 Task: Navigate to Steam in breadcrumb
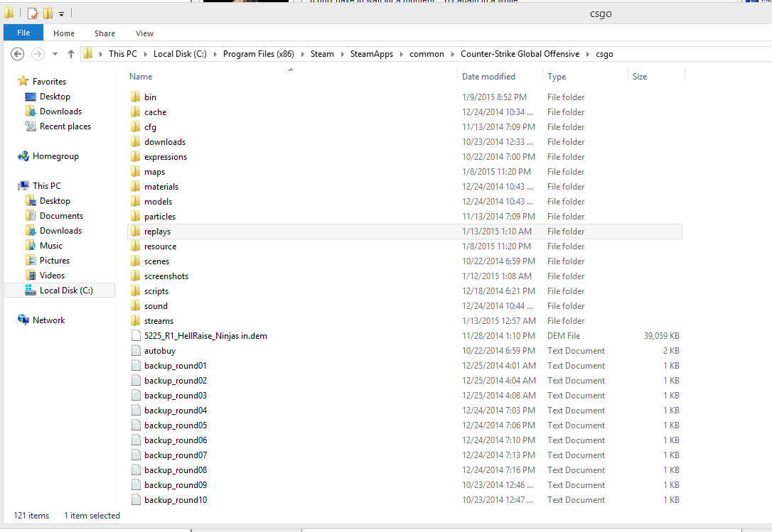(322, 54)
